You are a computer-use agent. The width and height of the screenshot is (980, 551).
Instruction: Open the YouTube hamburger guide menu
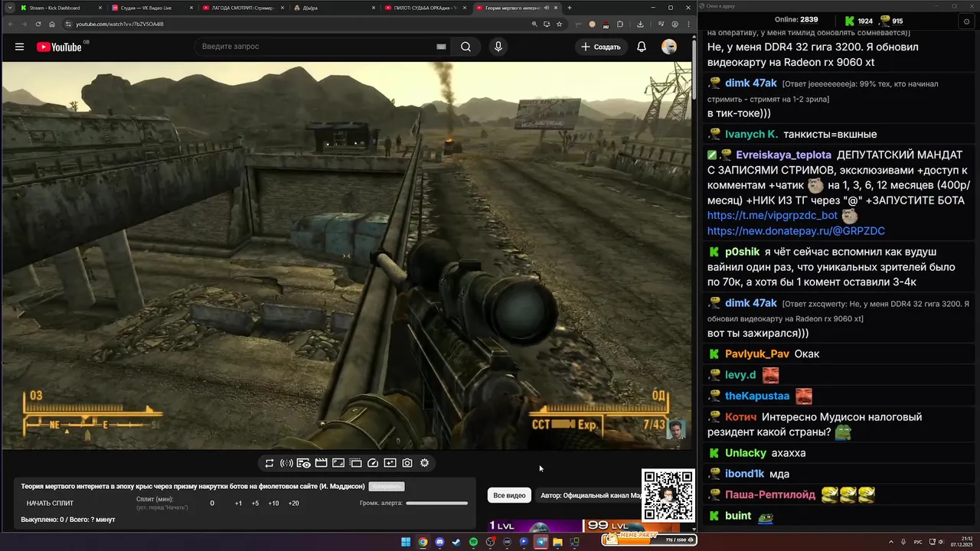pyautogui.click(x=19, y=47)
